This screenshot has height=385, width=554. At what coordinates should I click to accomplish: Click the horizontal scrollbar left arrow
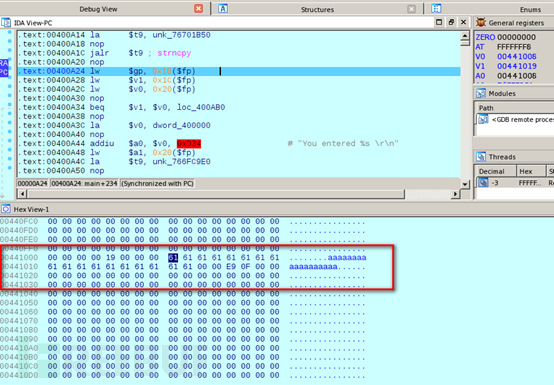click(x=22, y=194)
